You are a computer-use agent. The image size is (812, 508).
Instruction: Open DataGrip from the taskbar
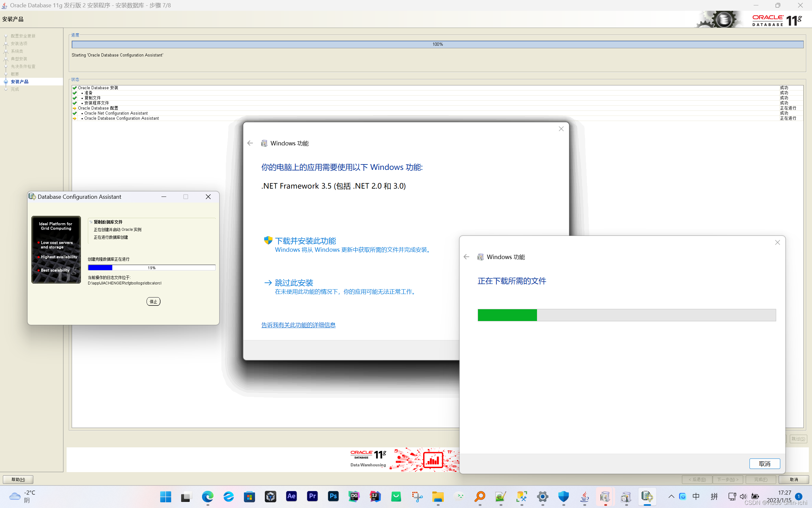(354, 496)
